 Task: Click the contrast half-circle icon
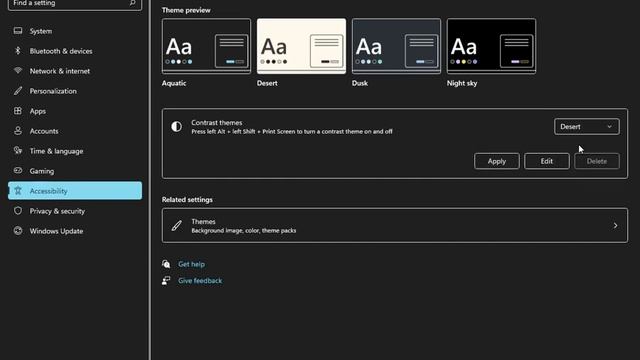click(176, 127)
